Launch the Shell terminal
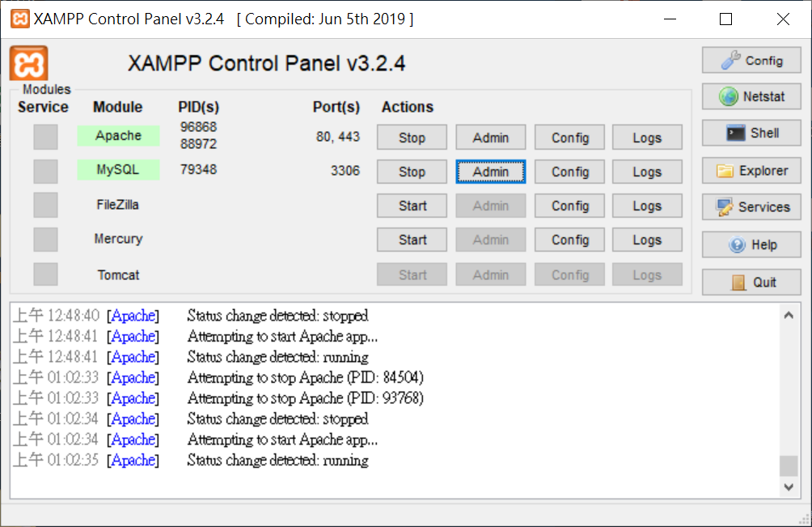This screenshot has width=812, height=527. tap(751, 134)
